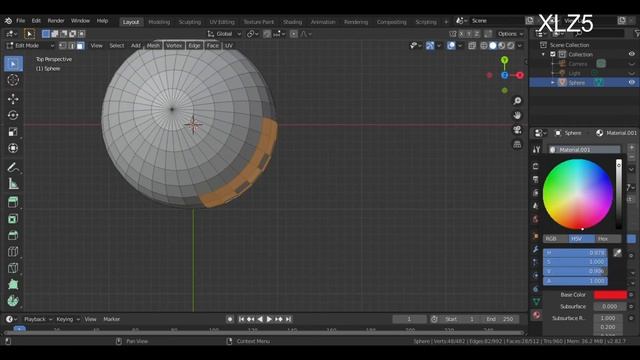Click inside the HSV color wheel
Image resolution: width=640 pixels, height=360 pixels.
tap(578, 194)
